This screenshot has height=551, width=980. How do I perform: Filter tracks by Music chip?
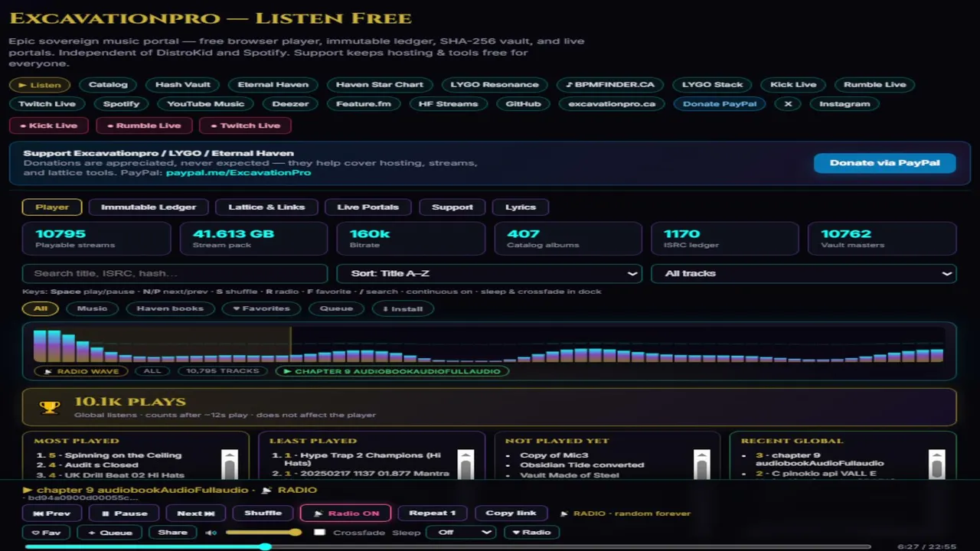[92, 308]
